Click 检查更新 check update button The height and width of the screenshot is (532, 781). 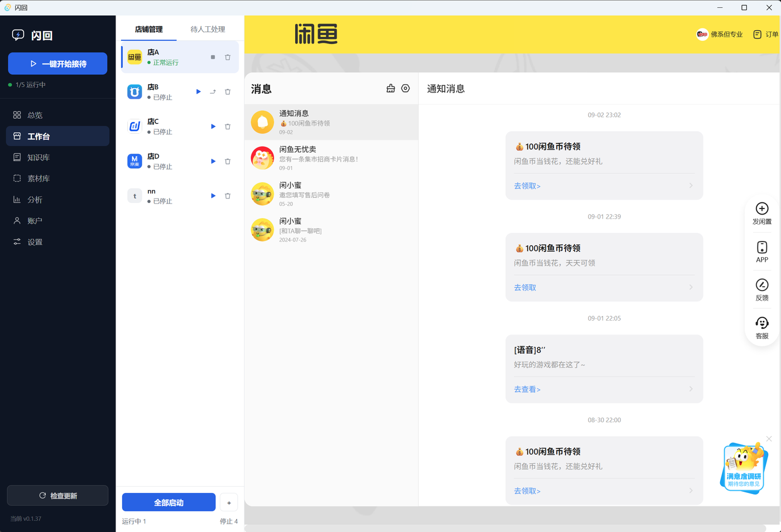point(57,496)
